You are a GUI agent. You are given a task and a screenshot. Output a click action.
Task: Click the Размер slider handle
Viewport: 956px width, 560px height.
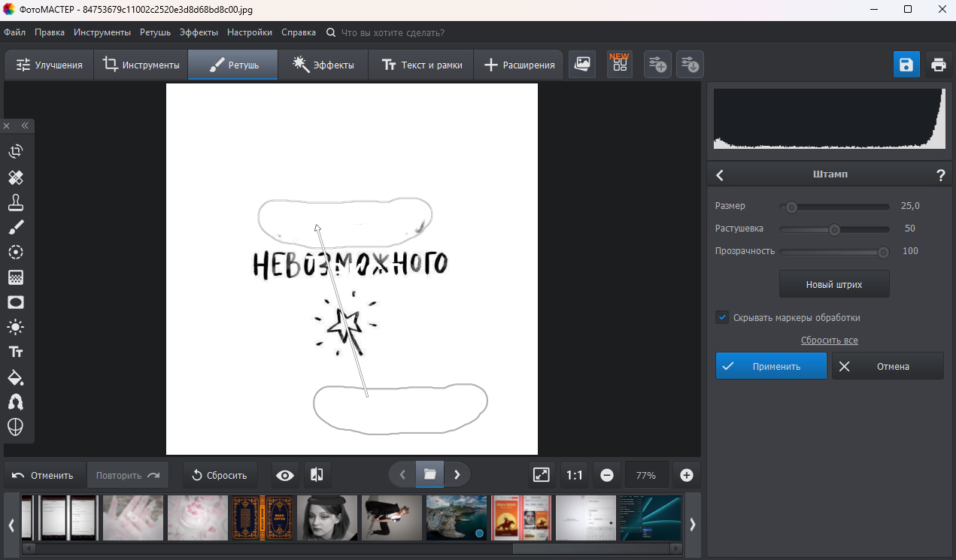(x=791, y=207)
